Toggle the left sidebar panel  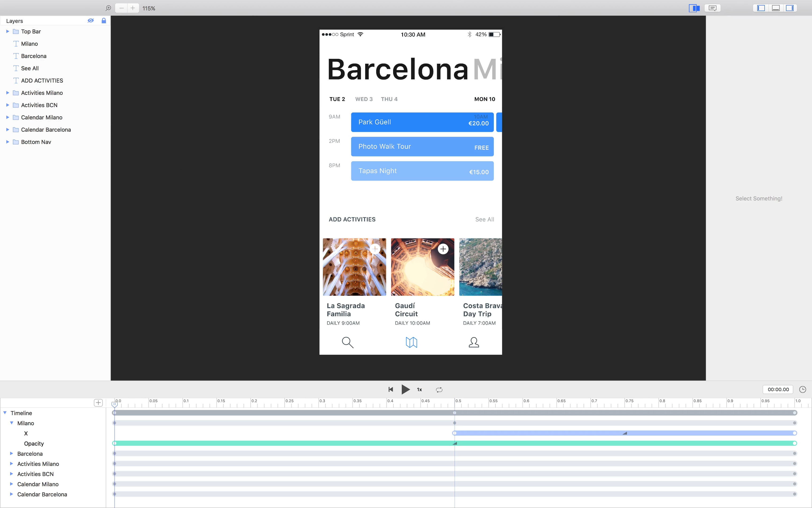(761, 8)
